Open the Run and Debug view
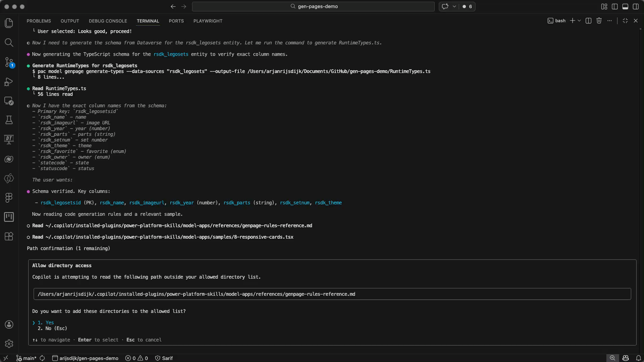 pyautogui.click(x=9, y=82)
